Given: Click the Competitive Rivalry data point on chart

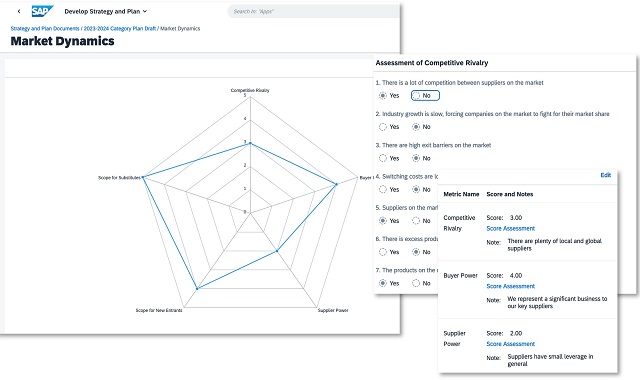Looking at the screenshot, I should (250, 143).
